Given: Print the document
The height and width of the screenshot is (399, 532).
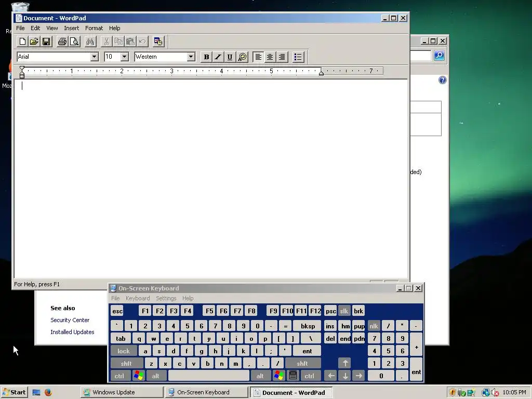Looking at the screenshot, I should coord(62,42).
